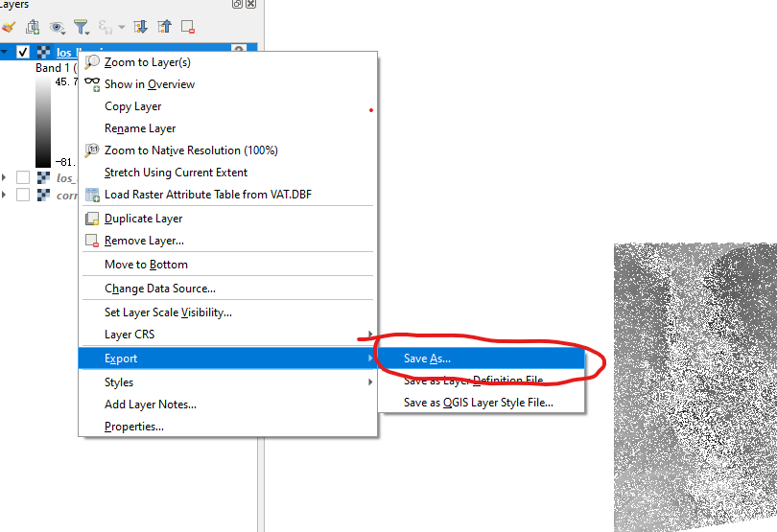Click the Band 1 legend label
The width and height of the screenshot is (777, 532).
(56, 68)
